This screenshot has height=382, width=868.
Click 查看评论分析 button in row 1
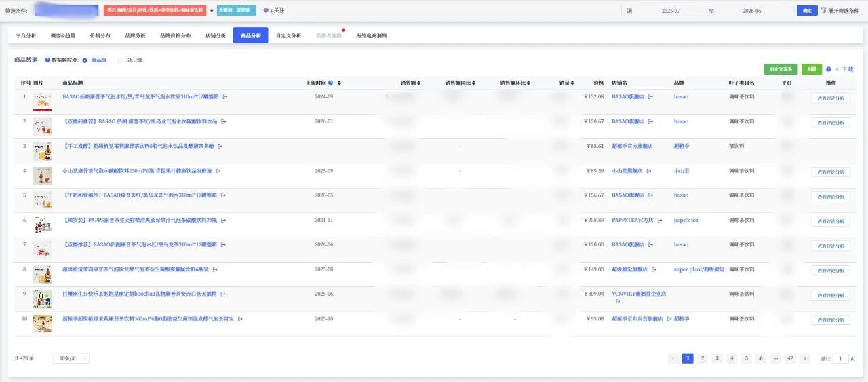(x=830, y=98)
